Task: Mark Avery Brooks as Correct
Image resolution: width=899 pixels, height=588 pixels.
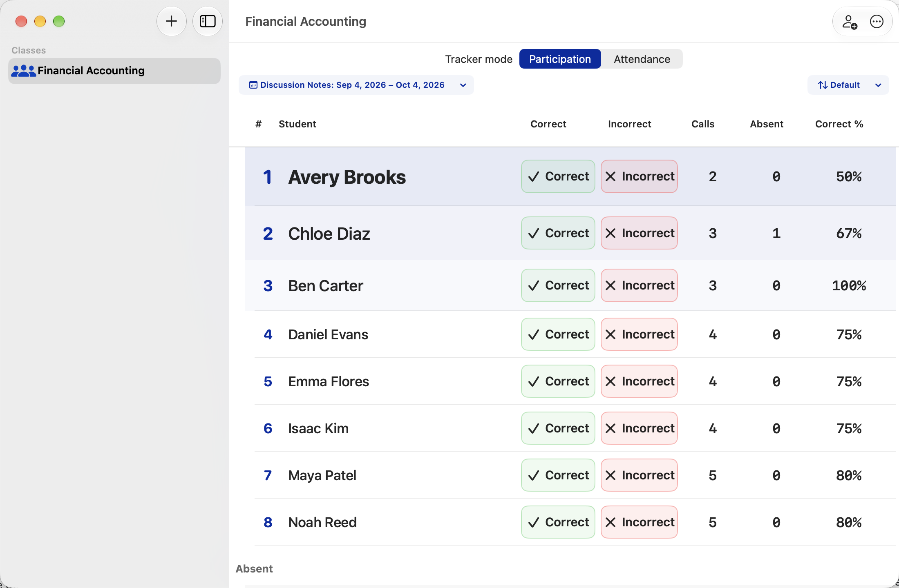Action: tap(558, 176)
